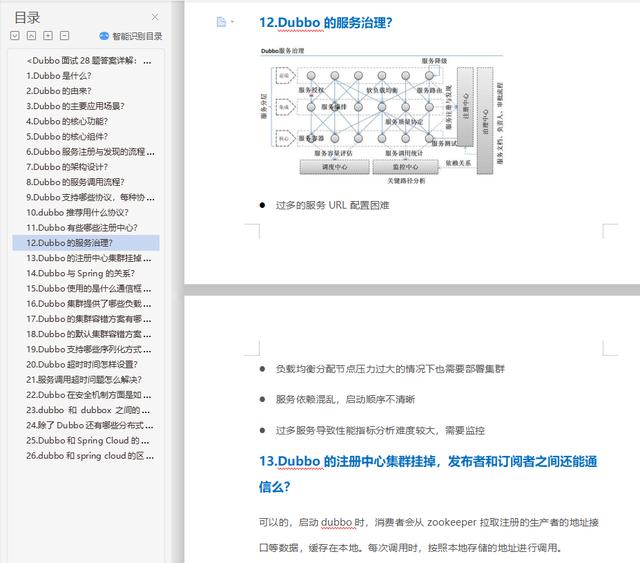This screenshot has height=563, width=640.
Task: Jump to 7.Dubbo 的架构设计?
Action: click(x=67, y=167)
